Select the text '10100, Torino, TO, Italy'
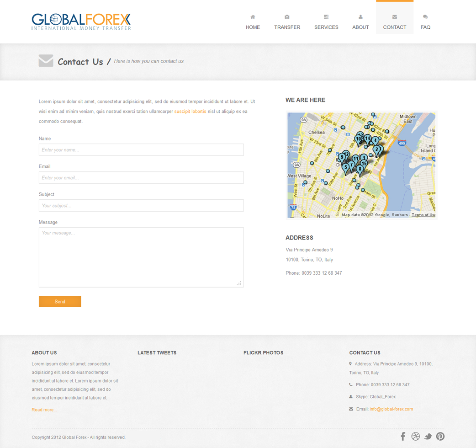This screenshot has height=448, width=476. coord(309,260)
